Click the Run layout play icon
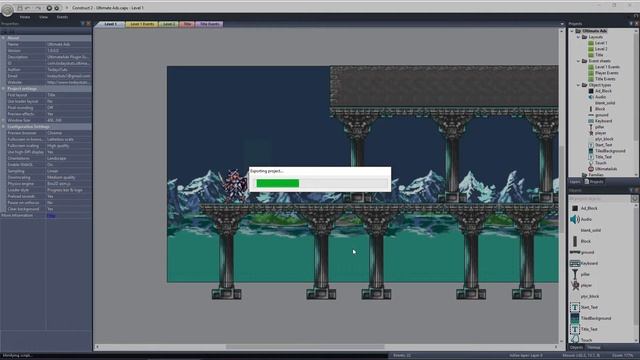The image size is (640, 360). (x=49, y=8)
